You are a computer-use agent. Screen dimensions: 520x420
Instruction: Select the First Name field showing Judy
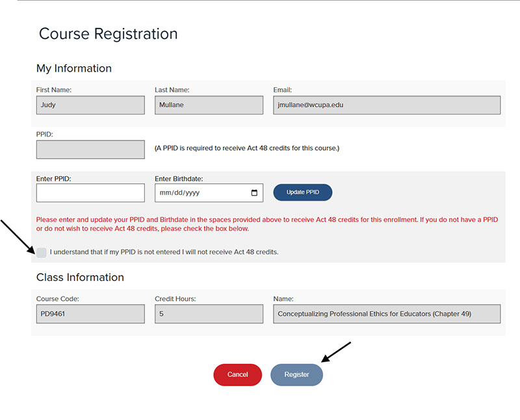[x=90, y=105]
